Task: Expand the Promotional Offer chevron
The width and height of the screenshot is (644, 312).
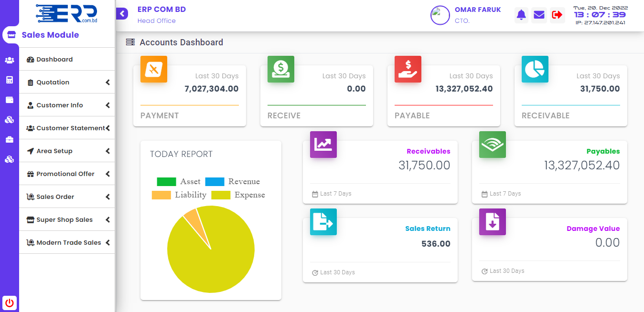Action: (108, 174)
